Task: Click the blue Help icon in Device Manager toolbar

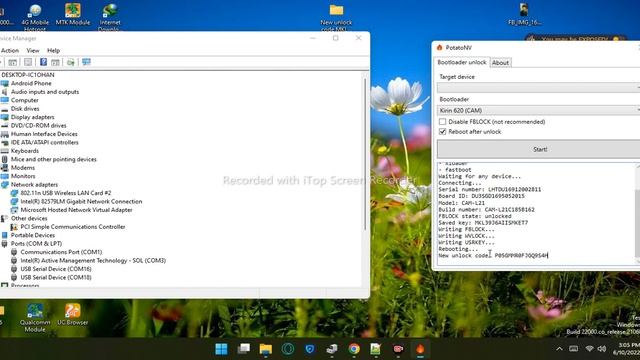Action: pos(43,62)
